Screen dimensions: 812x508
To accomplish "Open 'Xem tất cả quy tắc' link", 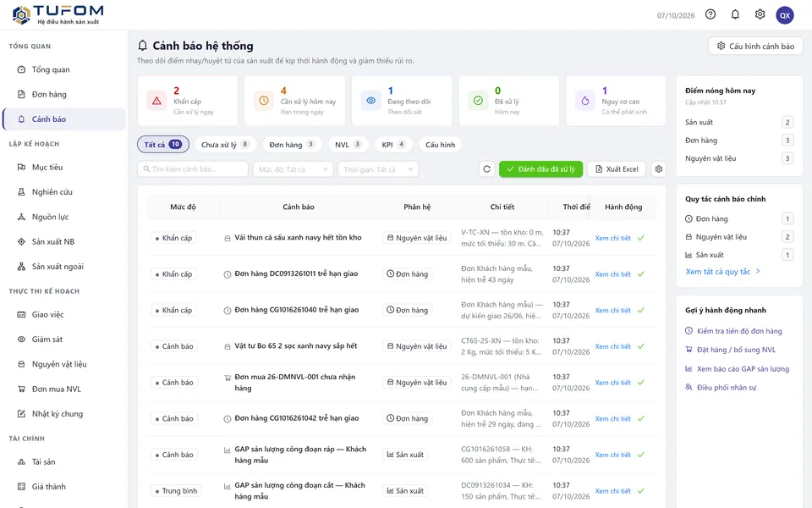I will (723, 272).
